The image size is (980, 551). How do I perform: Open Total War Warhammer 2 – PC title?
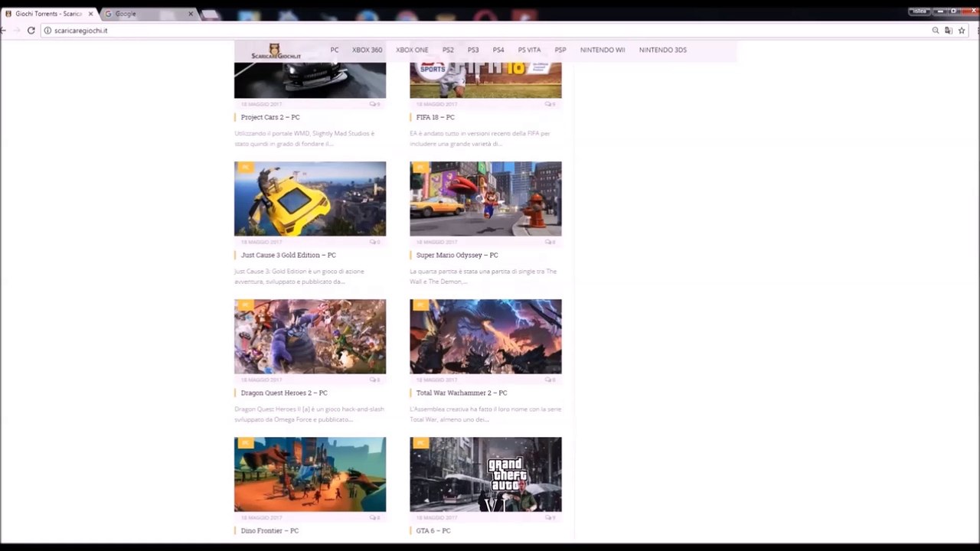(462, 393)
